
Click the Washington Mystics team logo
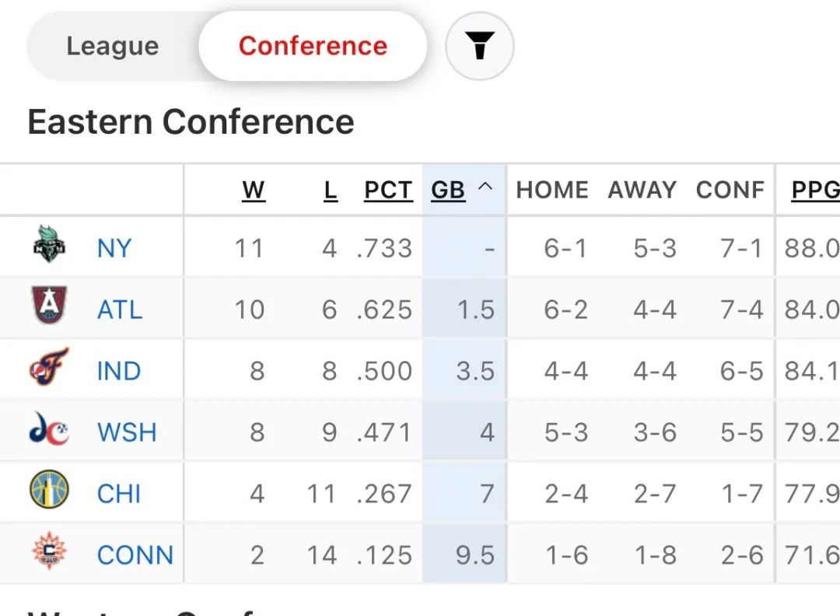tap(50, 429)
